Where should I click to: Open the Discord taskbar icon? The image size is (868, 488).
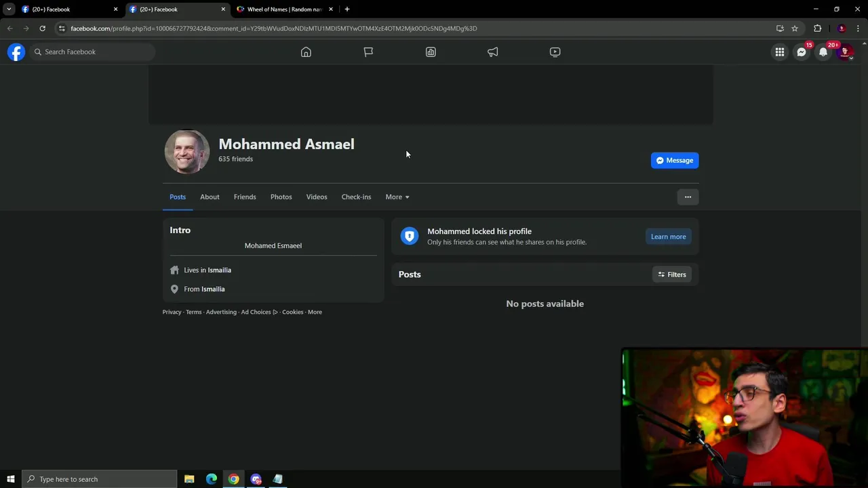pyautogui.click(x=256, y=479)
